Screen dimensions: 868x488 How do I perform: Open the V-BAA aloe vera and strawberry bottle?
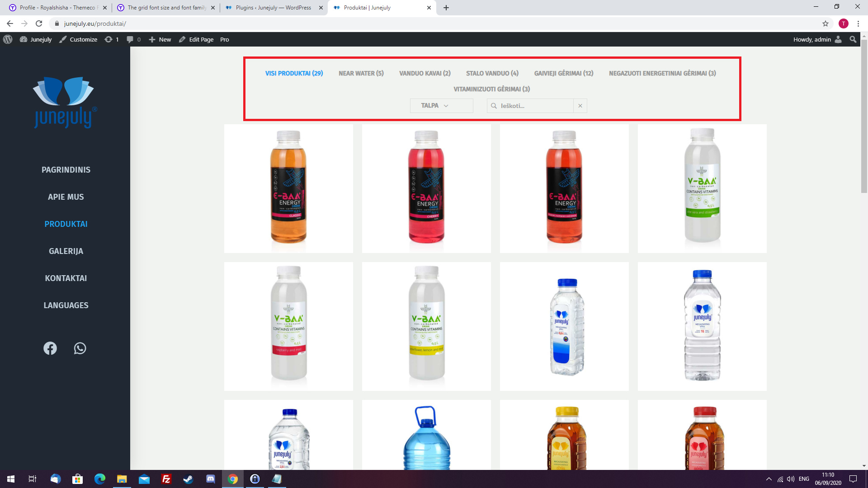click(702, 188)
